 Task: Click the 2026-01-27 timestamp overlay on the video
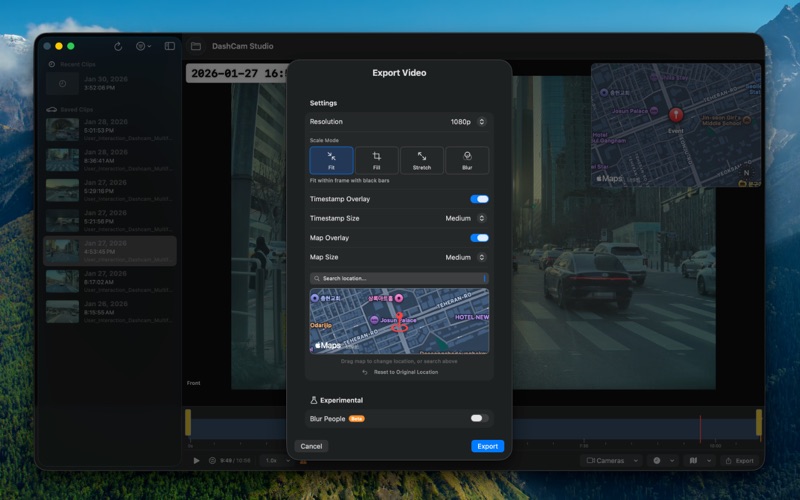coord(237,73)
